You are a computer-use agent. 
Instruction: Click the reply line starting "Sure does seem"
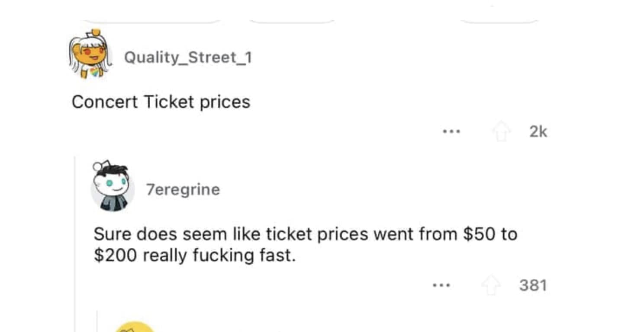click(x=305, y=234)
